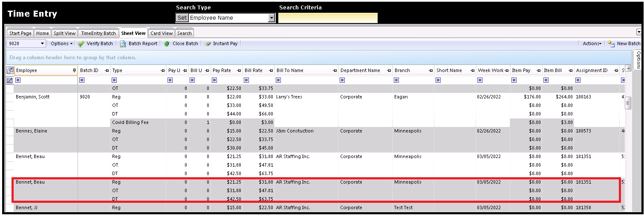This screenshot has width=644, height=216.
Task: Click the Test Test branch cell
Action: 413,207
